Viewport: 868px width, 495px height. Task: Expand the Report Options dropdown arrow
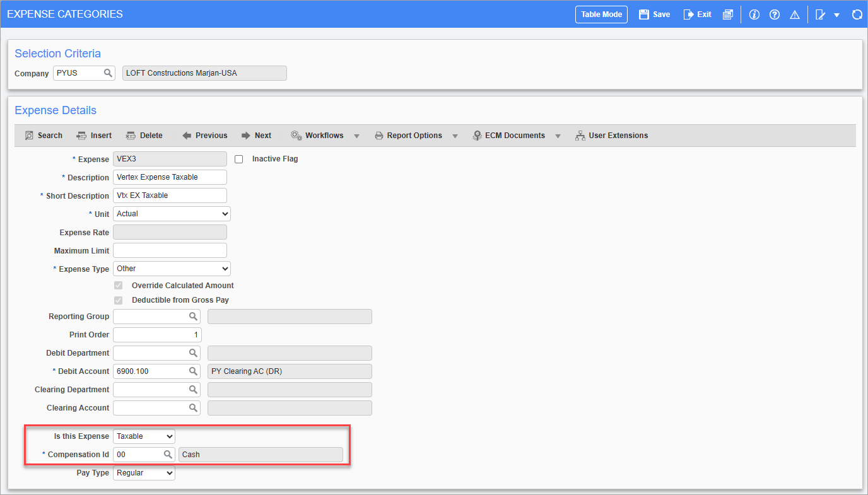455,136
